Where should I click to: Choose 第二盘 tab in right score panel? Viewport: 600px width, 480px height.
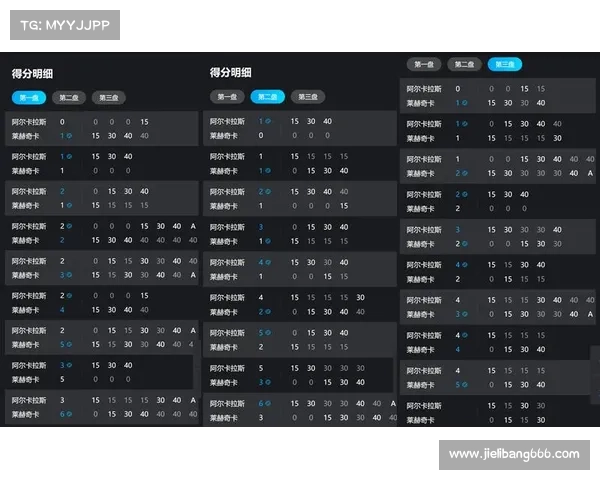[464, 64]
